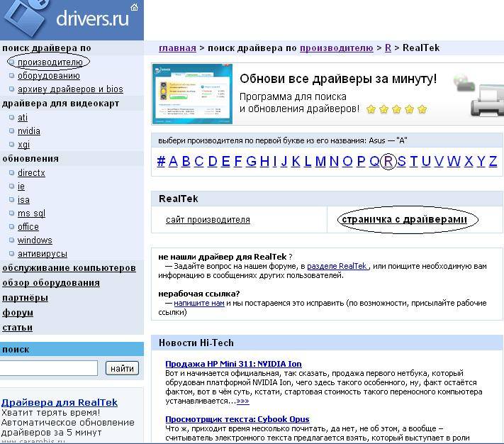Open статьи section
This screenshot has width=504, height=444.
pyautogui.click(x=17, y=327)
